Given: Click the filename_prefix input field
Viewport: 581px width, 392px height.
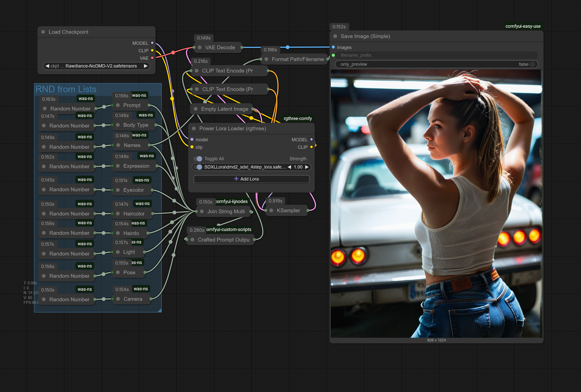Looking at the screenshot, I should point(436,55).
